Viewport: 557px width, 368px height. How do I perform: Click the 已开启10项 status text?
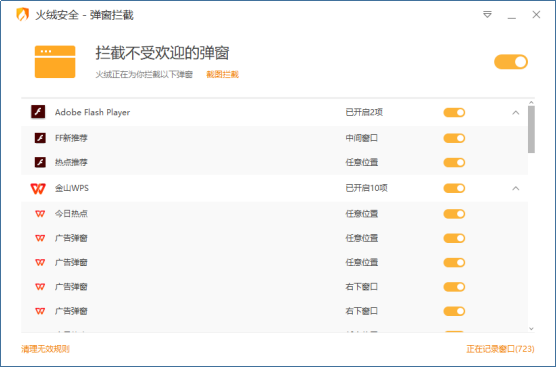(366, 188)
